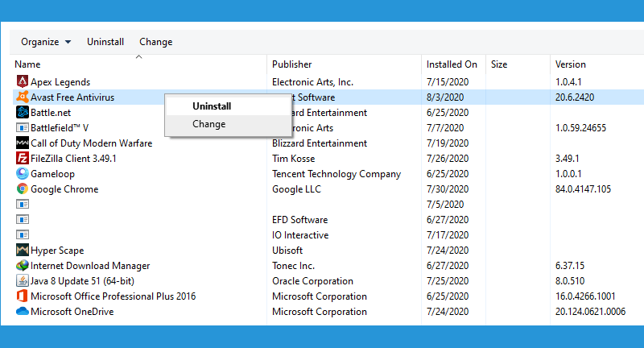Select the Battlefield™ V entry name

60,128
